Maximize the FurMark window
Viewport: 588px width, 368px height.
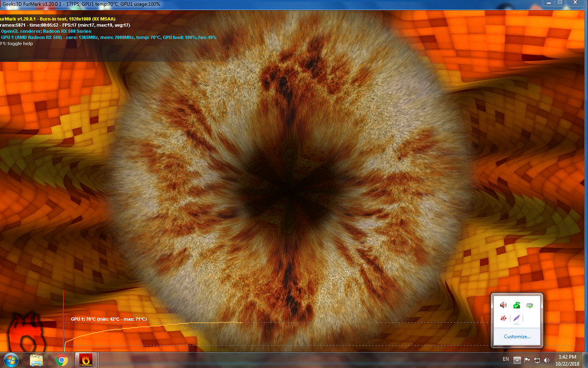[x=560, y=3]
